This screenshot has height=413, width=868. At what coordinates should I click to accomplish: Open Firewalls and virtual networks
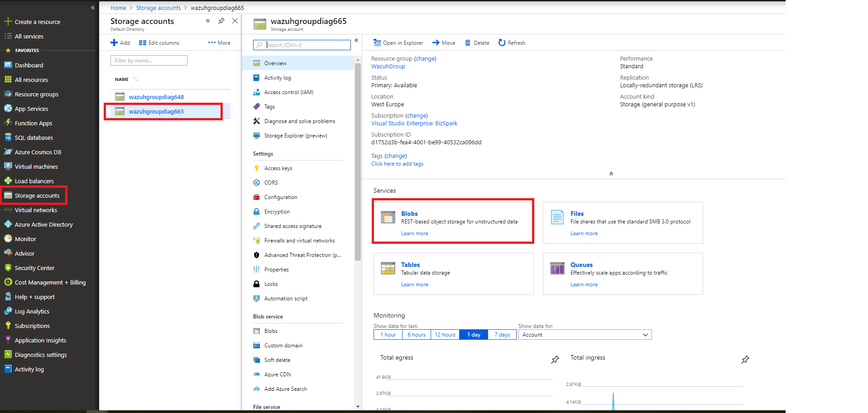[x=298, y=241]
